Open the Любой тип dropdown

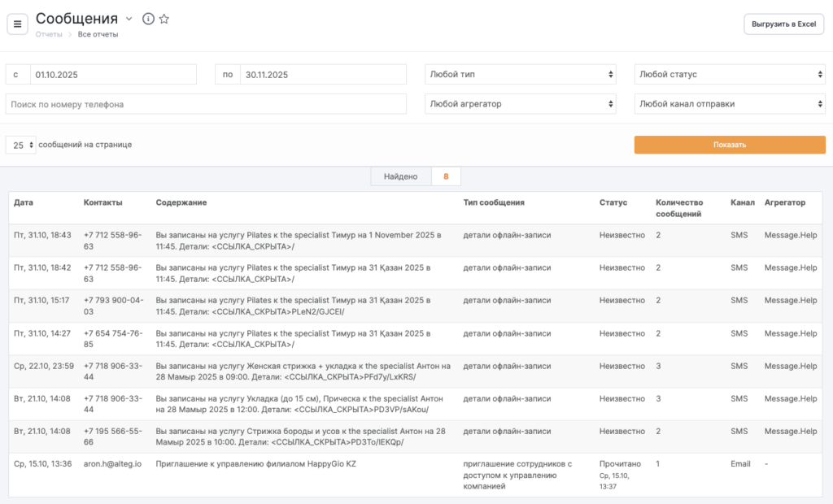tap(521, 74)
